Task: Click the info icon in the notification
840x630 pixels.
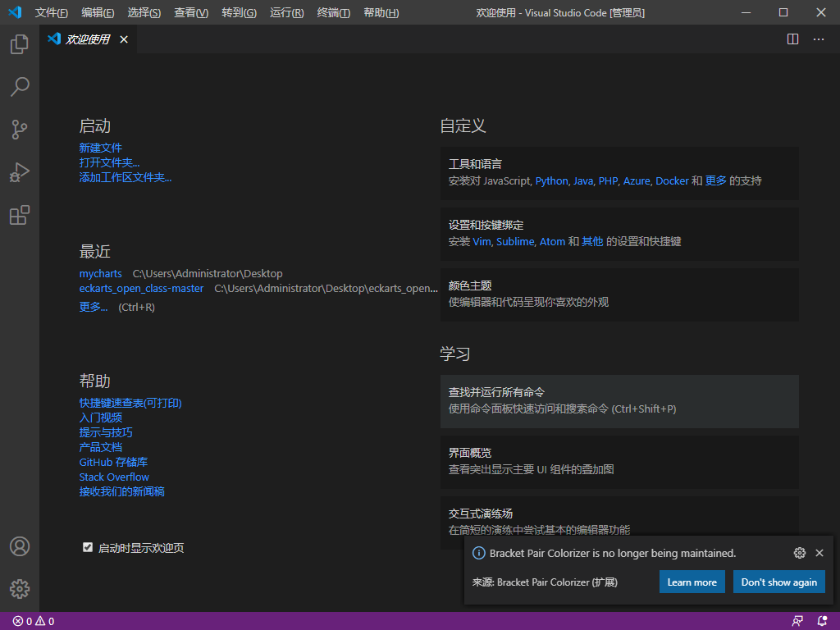Action: click(478, 554)
